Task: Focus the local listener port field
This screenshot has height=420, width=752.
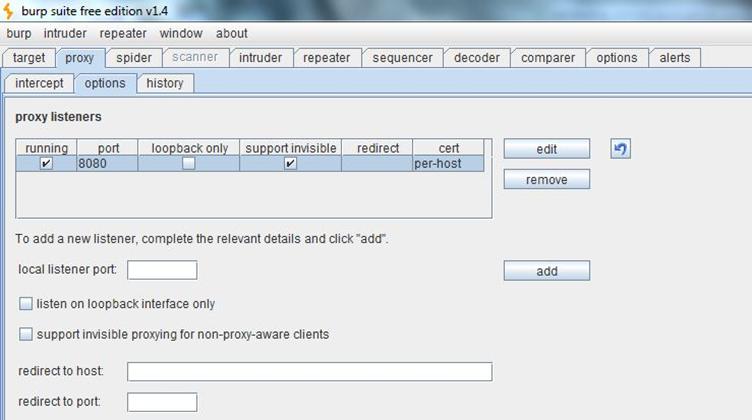Action: click(x=162, y=270)
